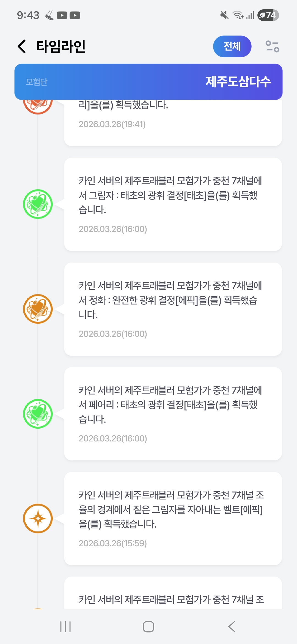Tap green icon beside 그림자 태초 entry
The height and width of the screenshot is (644, 297).
point(38,204)
